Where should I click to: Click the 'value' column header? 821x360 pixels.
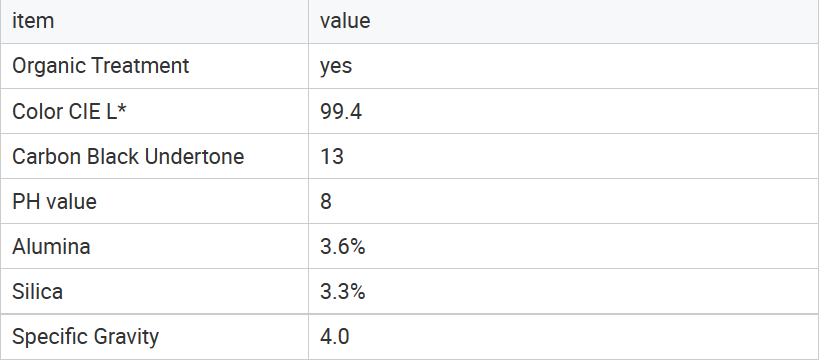click(x=564, y=21)
